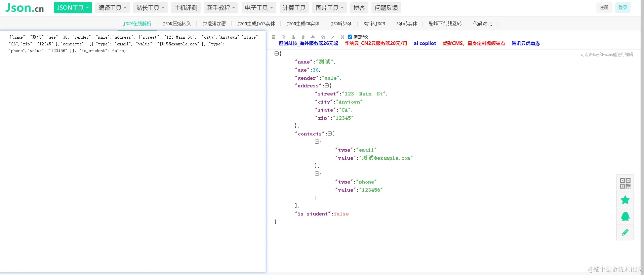This screenshot has height=275, width=644.
Task: Click the "测试@example.com" value
Action: [x=386, y=158]
